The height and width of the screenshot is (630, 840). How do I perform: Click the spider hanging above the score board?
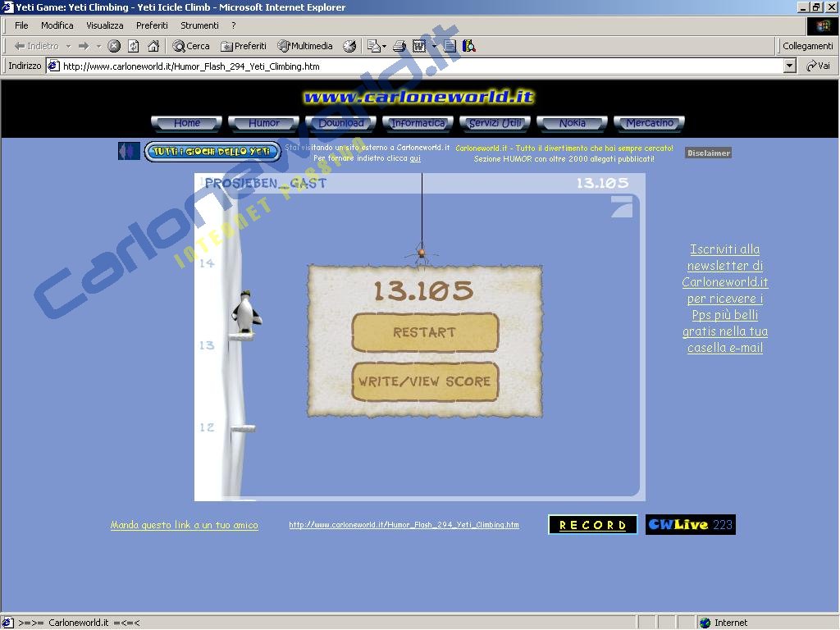pos(422,253)
